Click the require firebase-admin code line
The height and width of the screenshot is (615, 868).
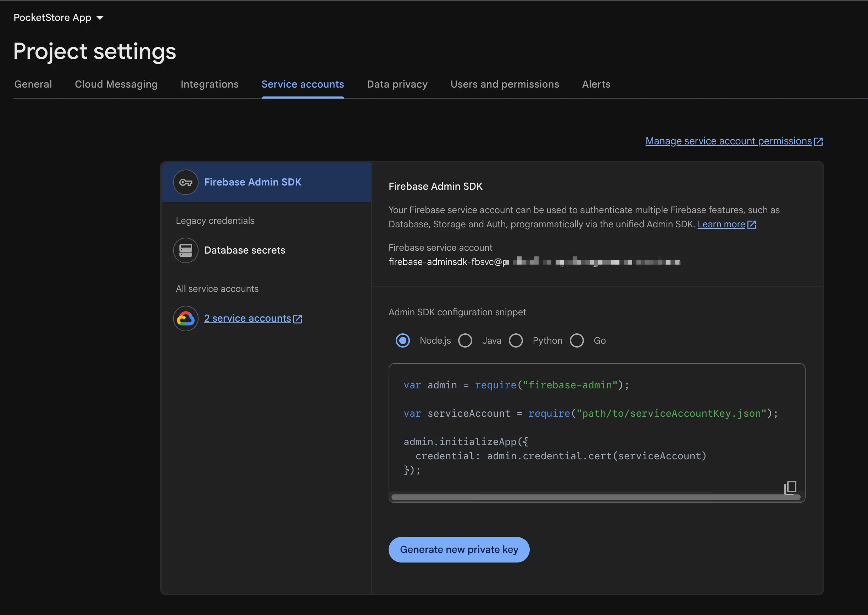(x=516, y=385)
